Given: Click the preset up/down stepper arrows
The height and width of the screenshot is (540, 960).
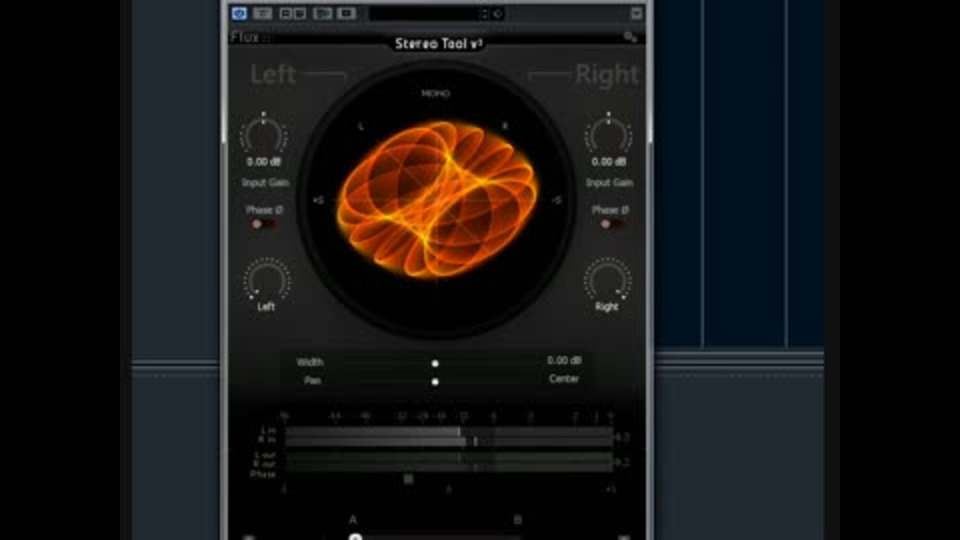Looking at the screenshot, I should (x=484, y=13).
